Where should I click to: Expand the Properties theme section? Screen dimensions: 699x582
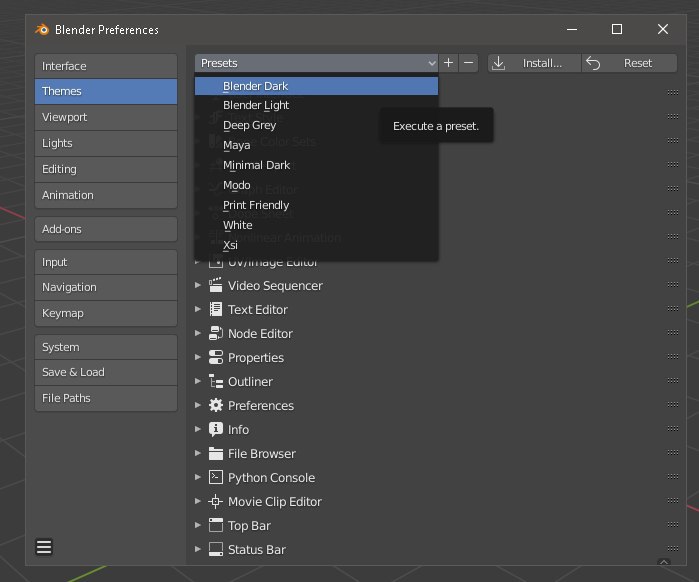[198, 357]
